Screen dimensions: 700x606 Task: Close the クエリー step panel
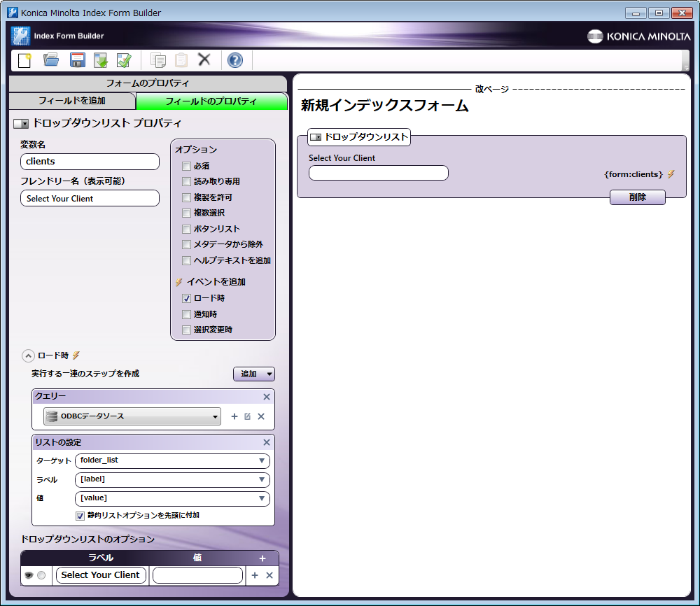tap(267, 397)
